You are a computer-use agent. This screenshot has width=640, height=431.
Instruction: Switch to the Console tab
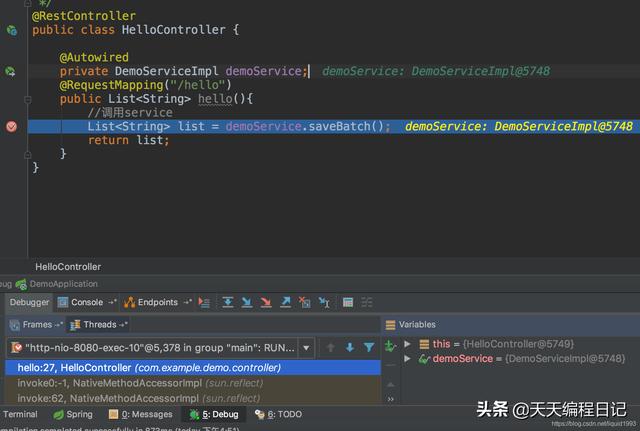click(x=87, y=302)
